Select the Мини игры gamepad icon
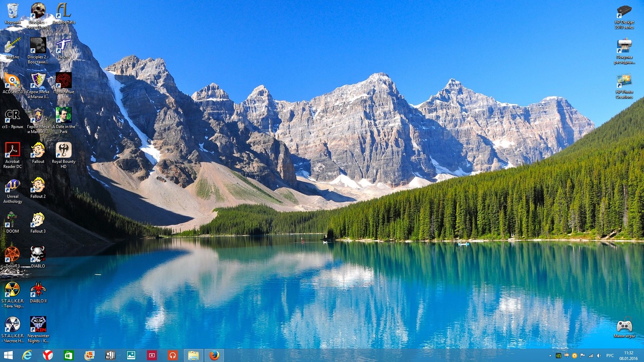This screenshot has width=644, height=362. pos(624,328)
